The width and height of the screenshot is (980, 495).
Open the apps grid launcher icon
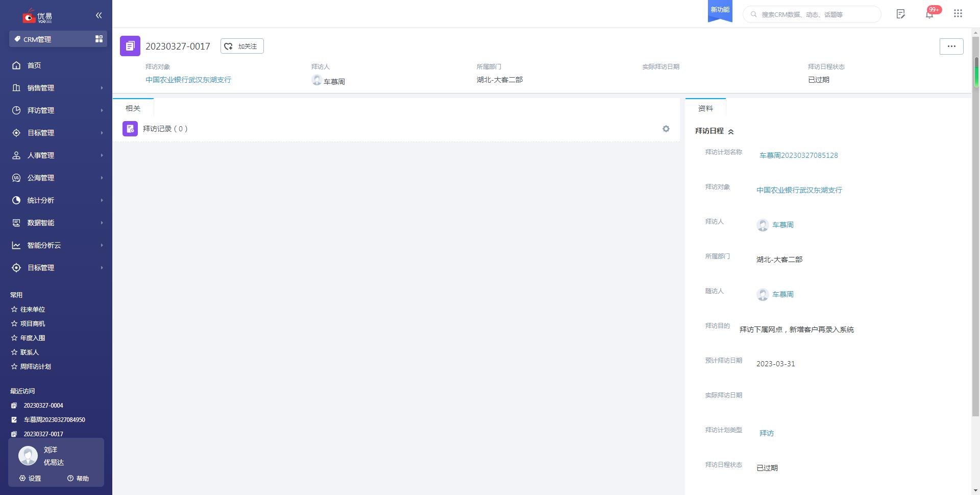click(x=958, y=14)
